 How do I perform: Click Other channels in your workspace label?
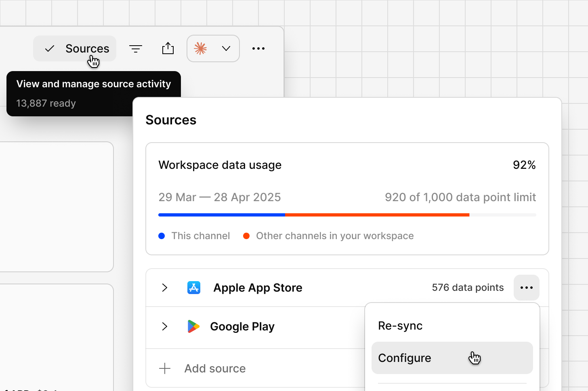(x=335, y=236)
